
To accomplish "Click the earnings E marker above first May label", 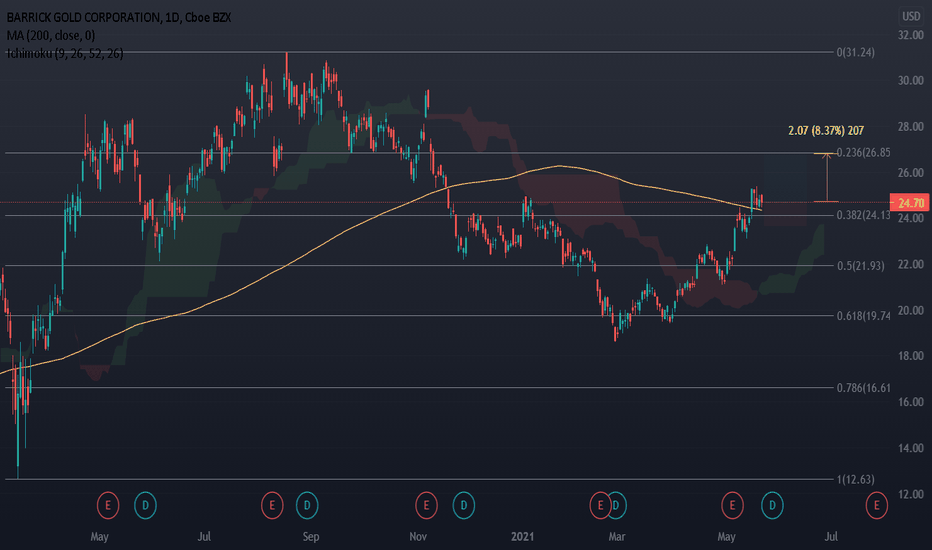I will [108, 506].
